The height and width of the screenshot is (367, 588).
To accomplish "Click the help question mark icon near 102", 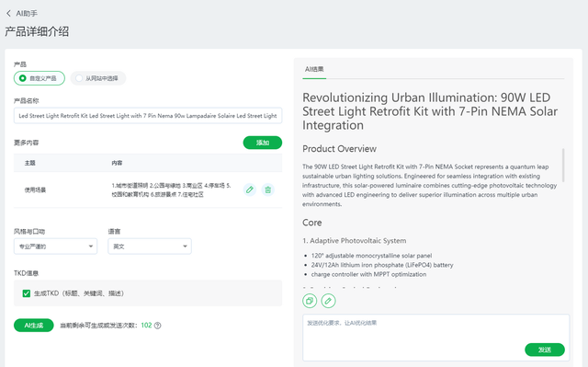I will [x=157, y=326].
